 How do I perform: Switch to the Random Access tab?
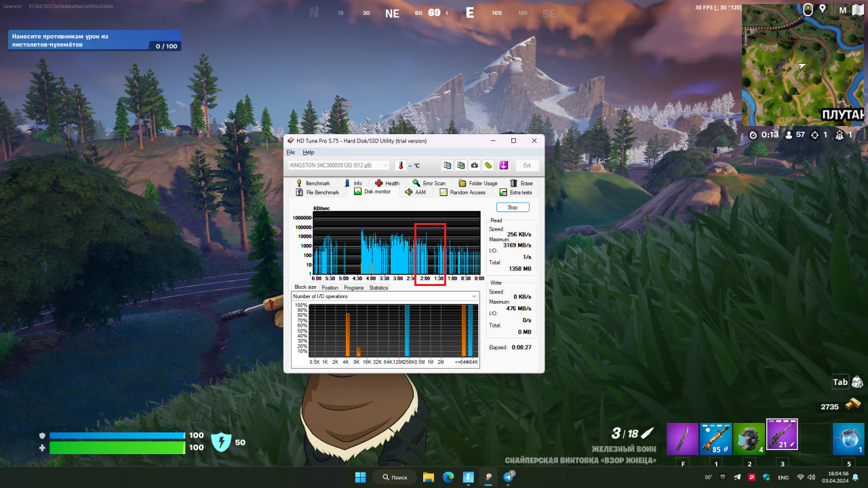pos(462,192)
